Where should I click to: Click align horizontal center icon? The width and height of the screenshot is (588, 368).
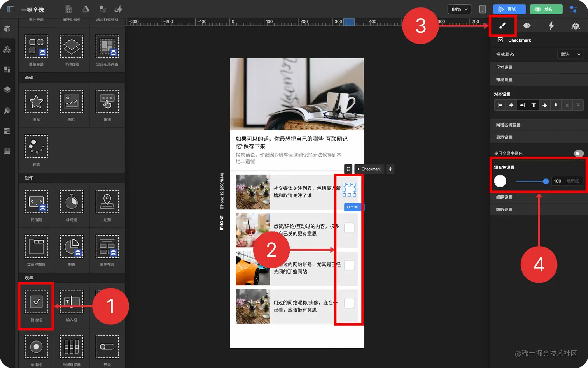pos(511,106)
